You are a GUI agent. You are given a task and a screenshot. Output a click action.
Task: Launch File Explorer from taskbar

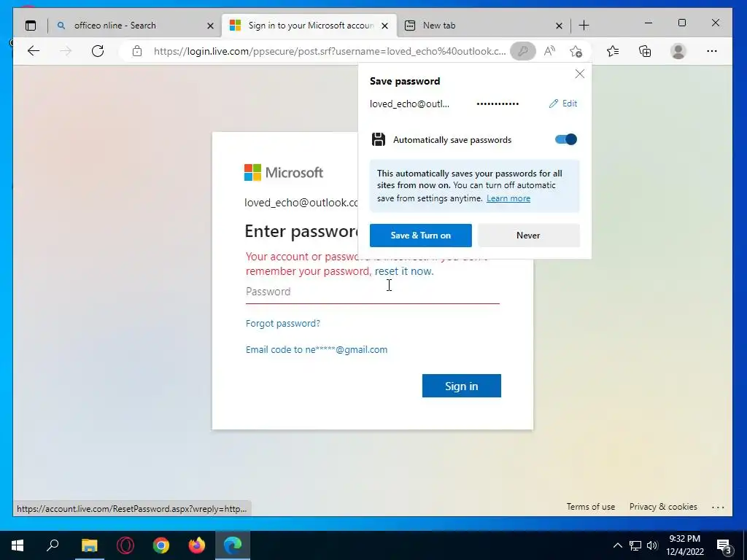point(89,545)
